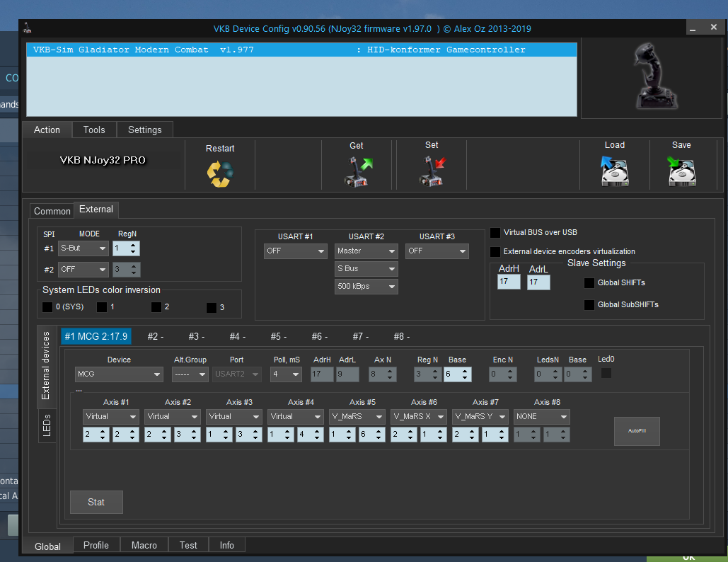Viewport: 728px width, 562px height.
Task: Open Axis #8 NONE dropdown
Action: [542, 417]
